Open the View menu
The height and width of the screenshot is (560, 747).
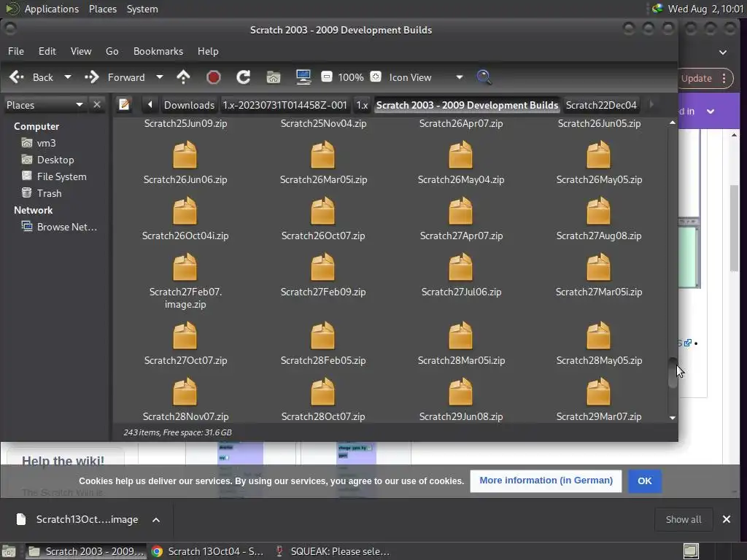(81, 51)
